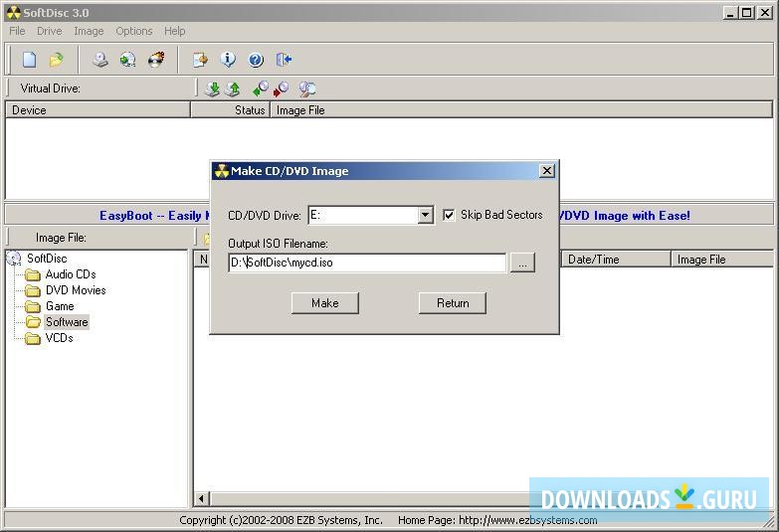
Task: Click the New blank document toolbar icon
Action: [x=29, y=60]
